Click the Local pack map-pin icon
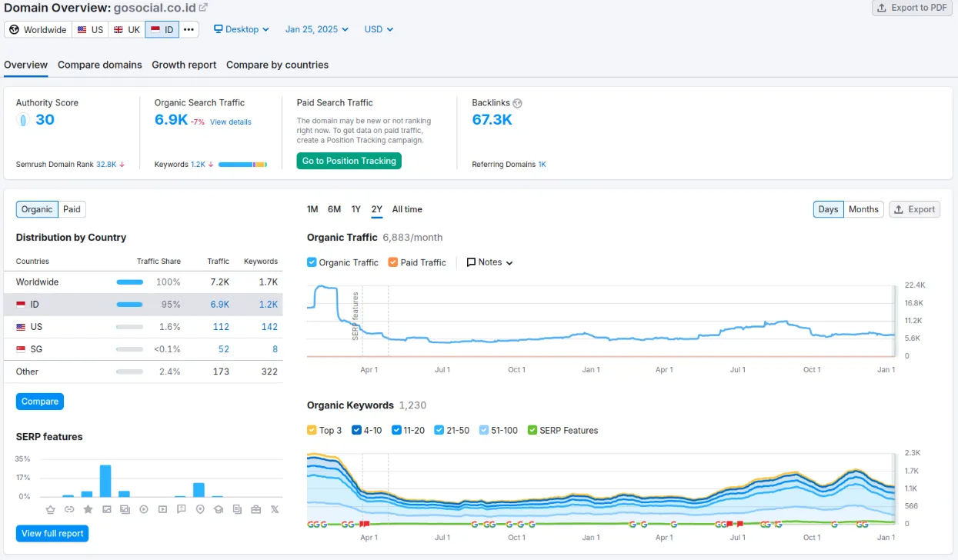Image resolution: width=958 pixels, height=560 pixels. coord(200,509)
